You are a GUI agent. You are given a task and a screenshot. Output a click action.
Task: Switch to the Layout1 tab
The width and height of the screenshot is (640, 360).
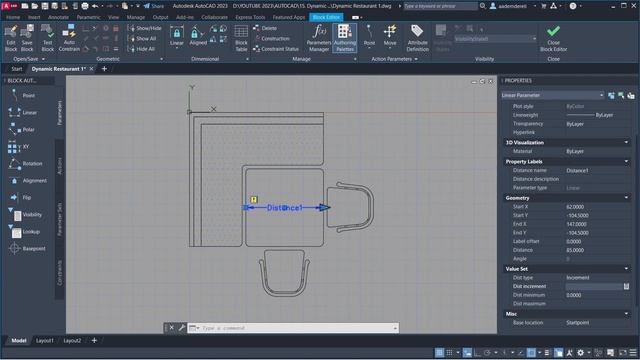pos(44,340)
